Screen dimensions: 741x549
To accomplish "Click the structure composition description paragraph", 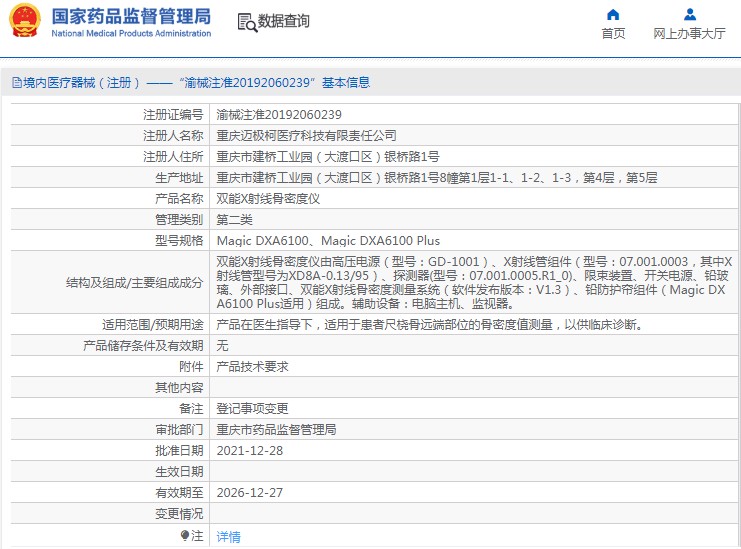I will coord(474,283).
